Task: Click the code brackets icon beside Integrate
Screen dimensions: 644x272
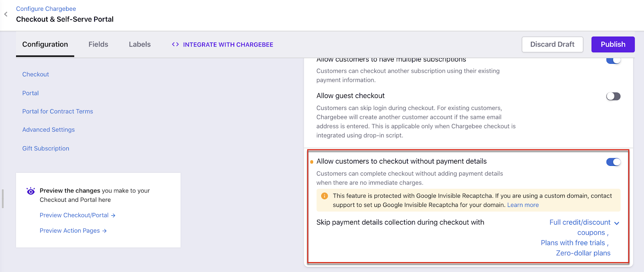Action: (x=175, y=45)
